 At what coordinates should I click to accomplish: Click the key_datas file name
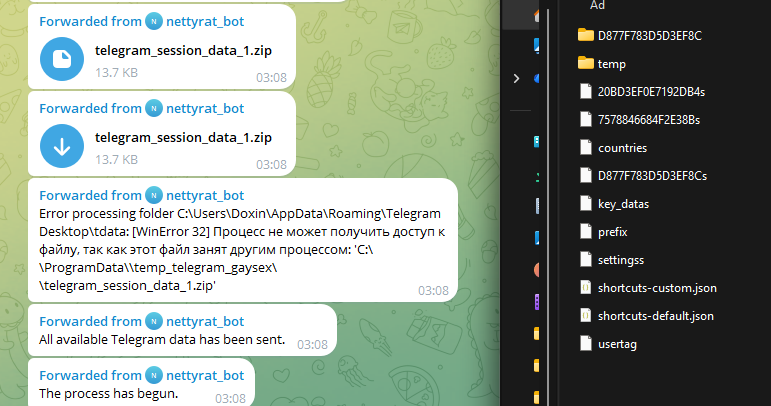tap(623, 204)
